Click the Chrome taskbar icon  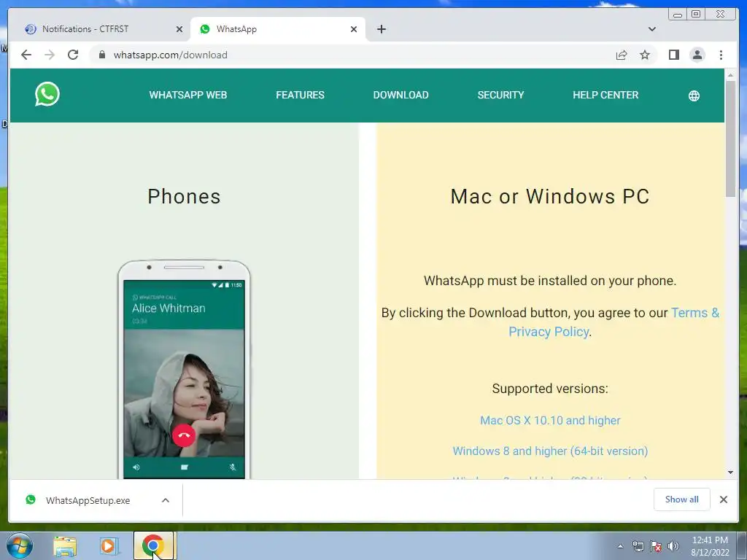[x=153, y=545]
